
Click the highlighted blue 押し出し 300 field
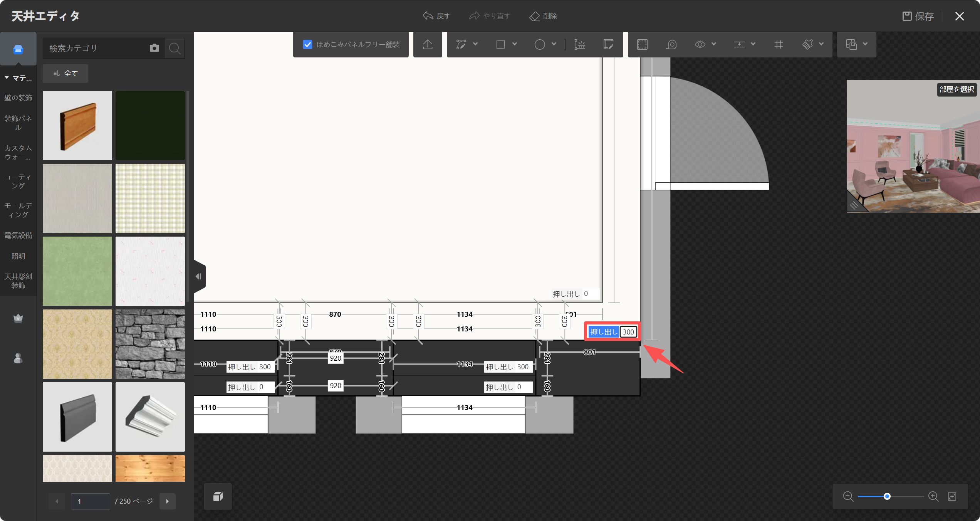click(x=612, y=332)
